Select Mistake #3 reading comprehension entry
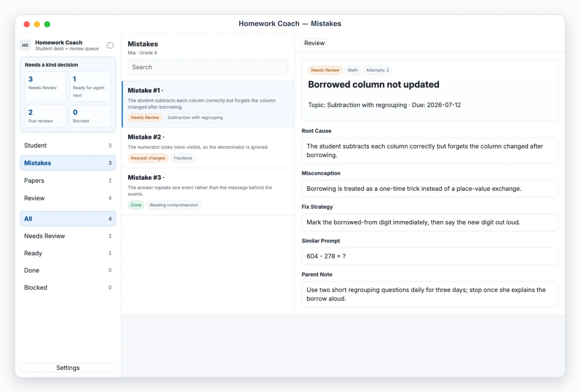 [208, 192]
